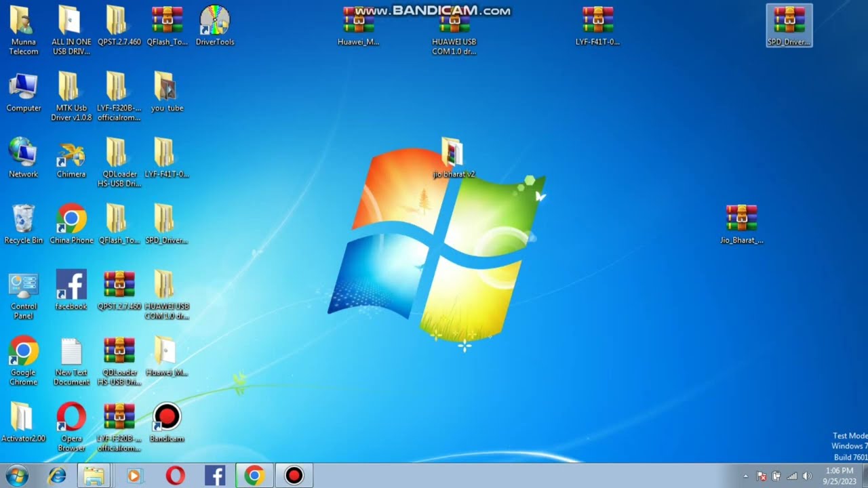Select the Opera Browser desktop shortcut

pos(71,427)
